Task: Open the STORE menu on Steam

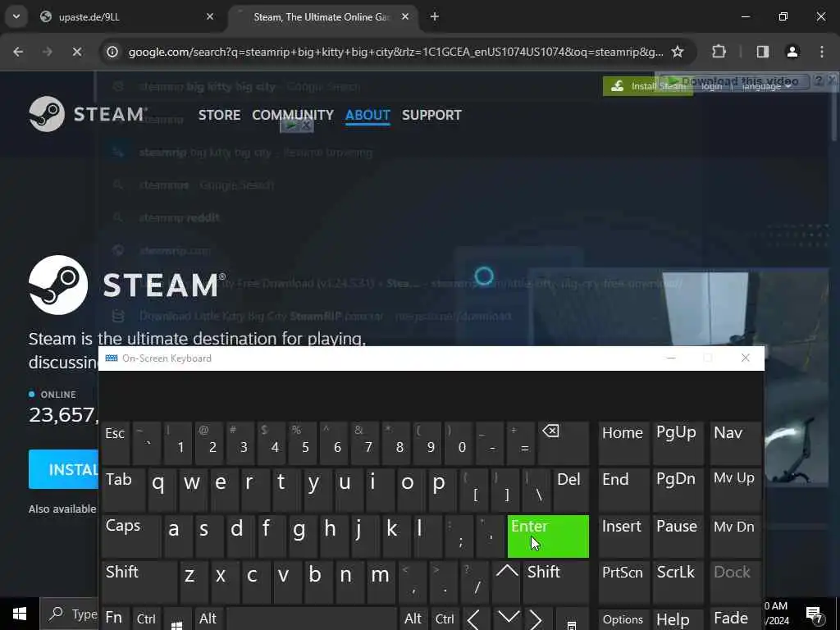Action: [x=219, y=115]
